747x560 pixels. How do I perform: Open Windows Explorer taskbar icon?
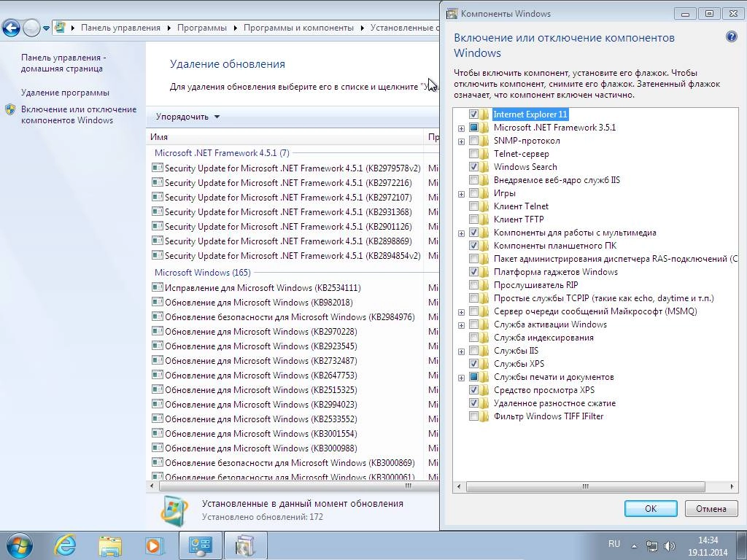coord(110,545)
